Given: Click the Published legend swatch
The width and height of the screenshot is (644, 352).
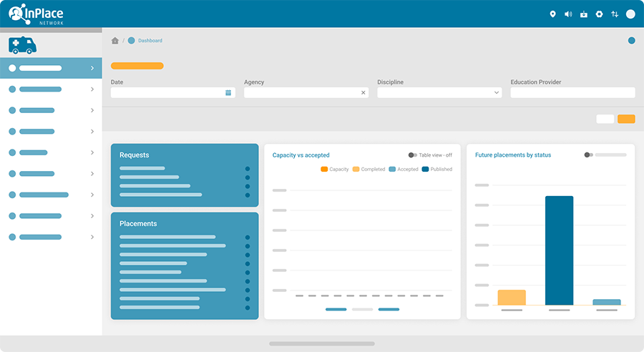Looking at the screenshot, I should (x=425, y=170).
